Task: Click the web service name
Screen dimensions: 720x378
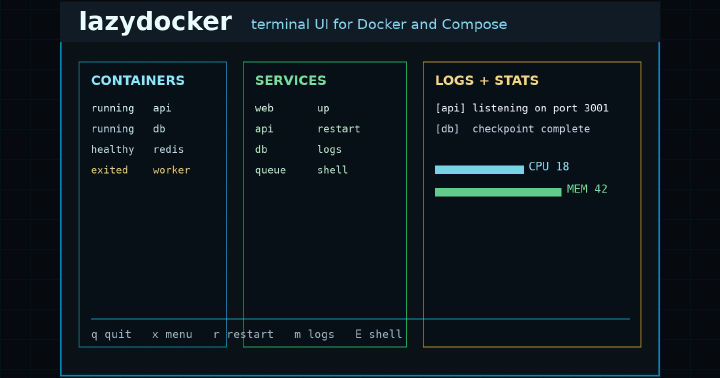Action: [264, 108]
